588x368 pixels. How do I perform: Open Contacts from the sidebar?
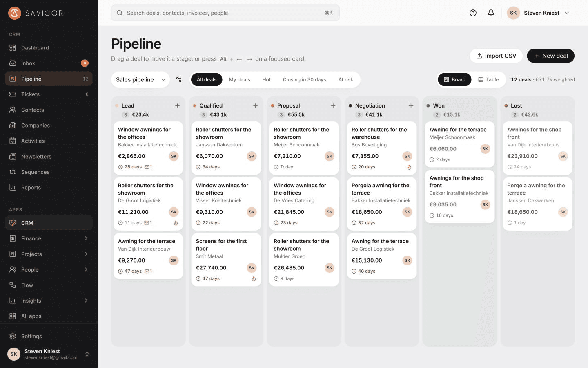pyautogui.click(x=49, y=110)
